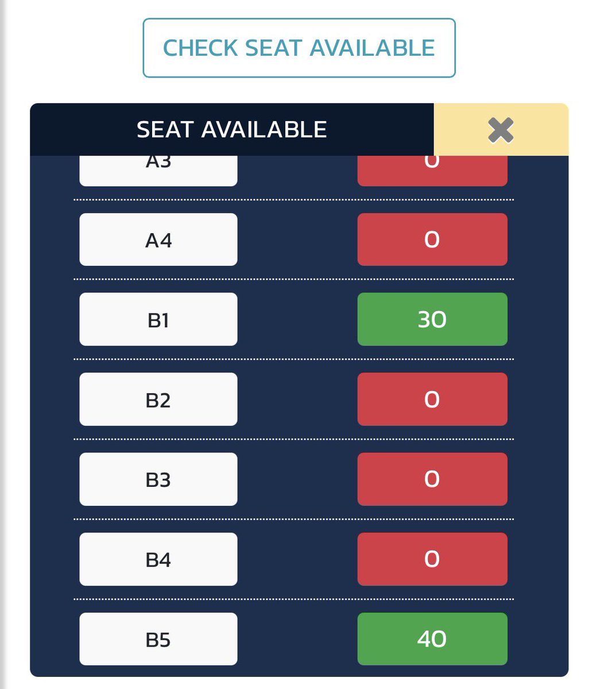This screenshot has height=689, width=616.
Task: Click the SEAT AVAILABLE header title
Action: (232, 130)
